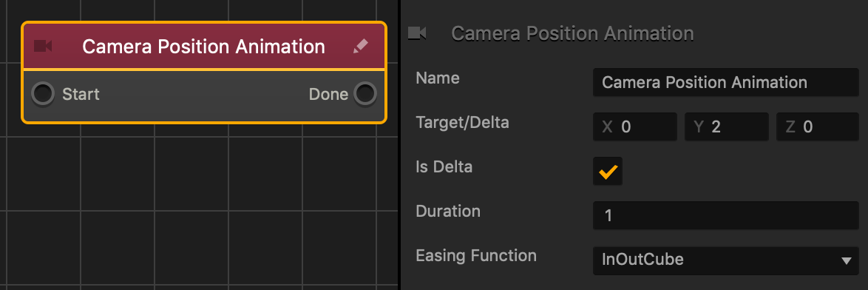Select the InOutCube easing value box
The image size is (868, 290).
[726, 260]
